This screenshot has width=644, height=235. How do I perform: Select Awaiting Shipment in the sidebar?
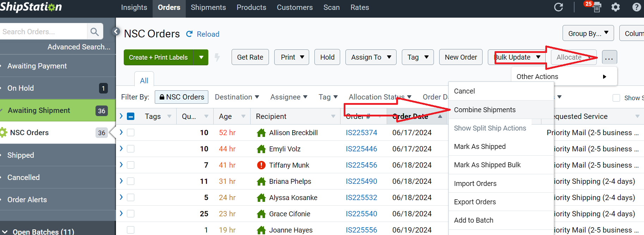pyautogui.click(x=58, y=110)
